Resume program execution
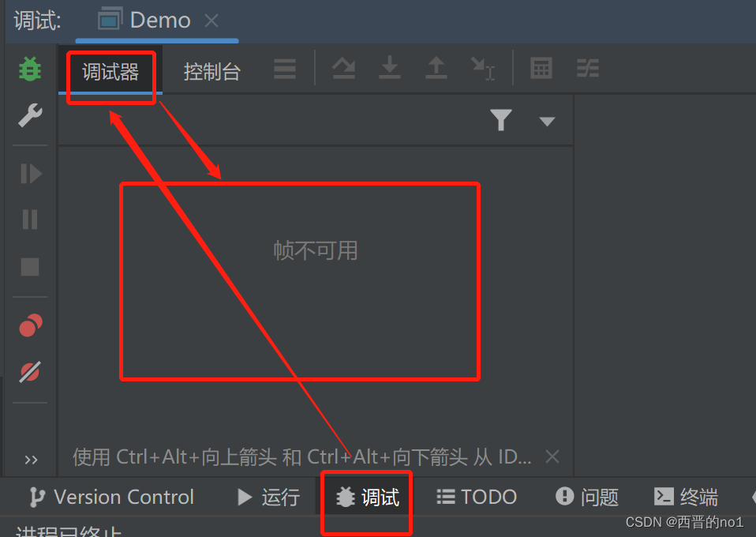756x537 pixels. point(31,174)
